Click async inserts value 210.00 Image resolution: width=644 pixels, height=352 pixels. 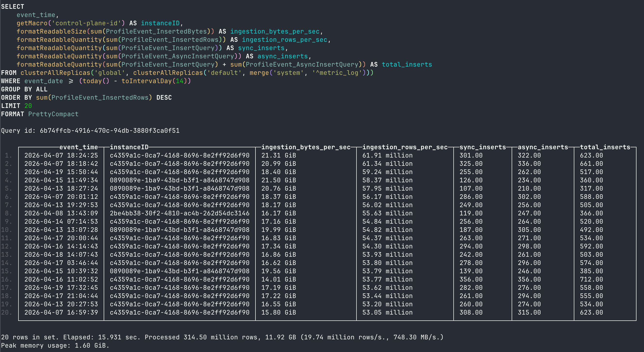pos(529,188)
